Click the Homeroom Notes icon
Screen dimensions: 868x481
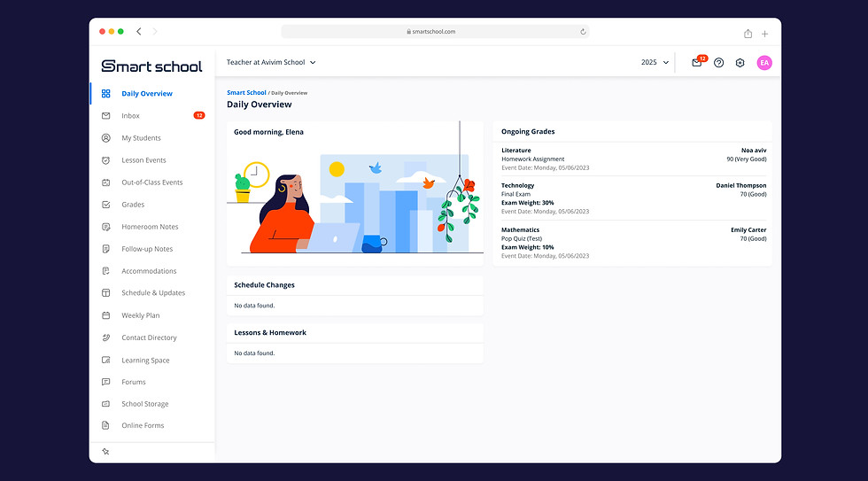[105, 227]
